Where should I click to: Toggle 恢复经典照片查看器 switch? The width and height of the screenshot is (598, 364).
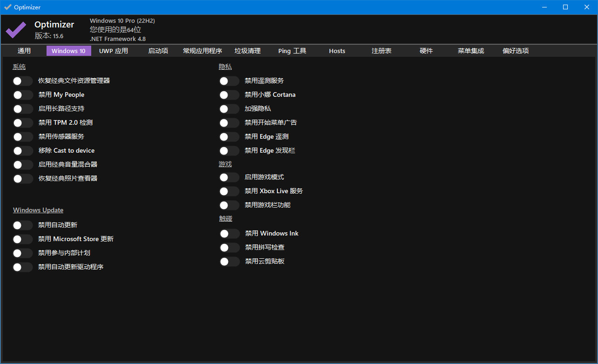23,179
